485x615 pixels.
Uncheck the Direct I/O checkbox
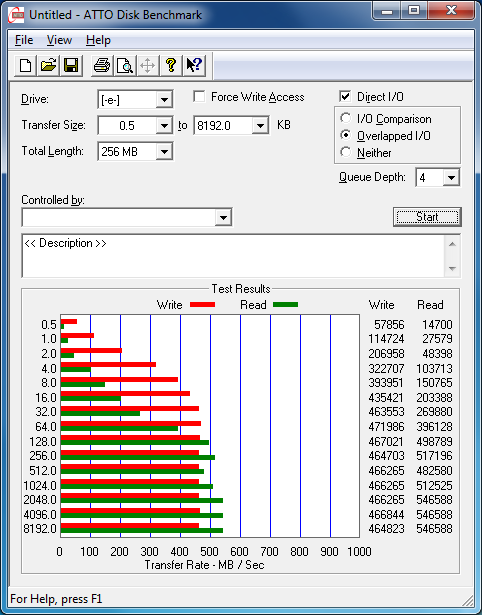point(345,96)
